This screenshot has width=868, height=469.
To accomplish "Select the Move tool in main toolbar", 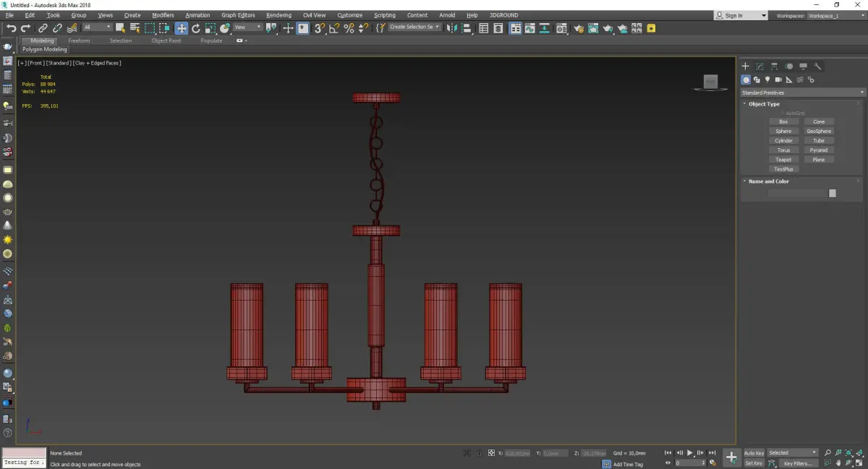I will (181, 28).
